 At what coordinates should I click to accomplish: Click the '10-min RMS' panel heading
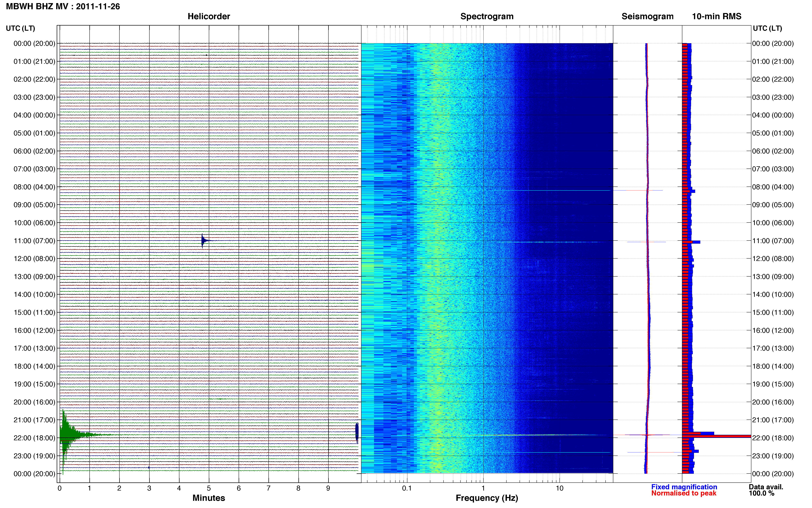[x=717, y=16]
